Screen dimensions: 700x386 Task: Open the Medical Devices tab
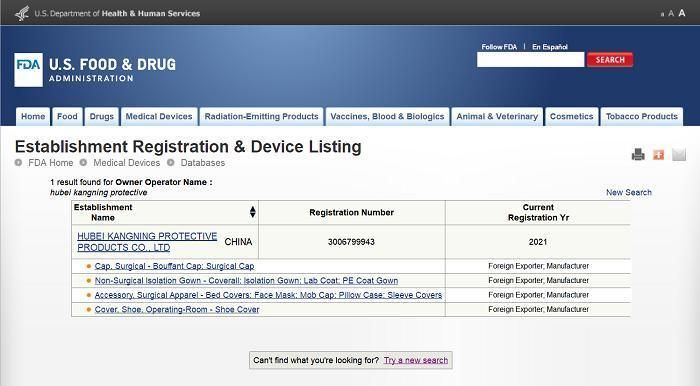pyautogui.click(x=159, y=116)
